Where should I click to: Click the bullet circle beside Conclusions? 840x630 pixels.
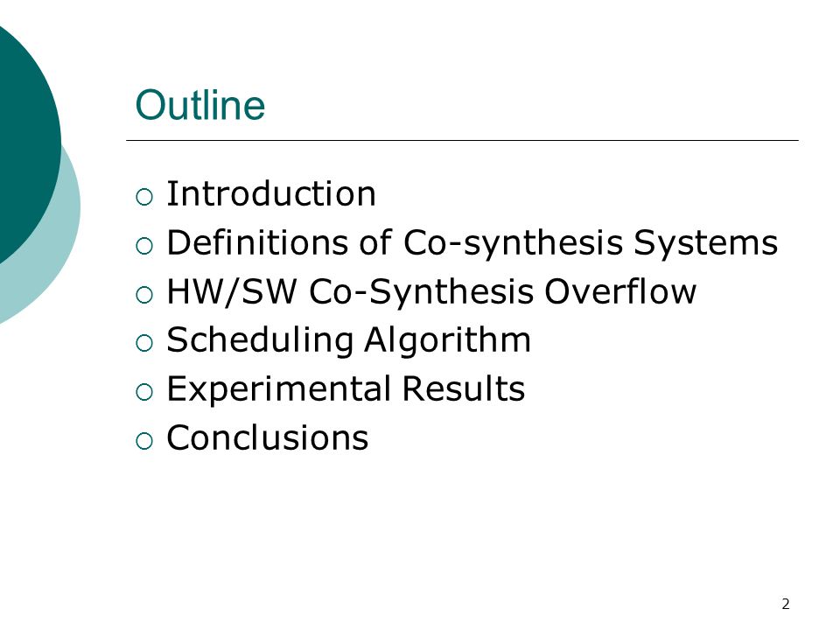pos(144,441)
